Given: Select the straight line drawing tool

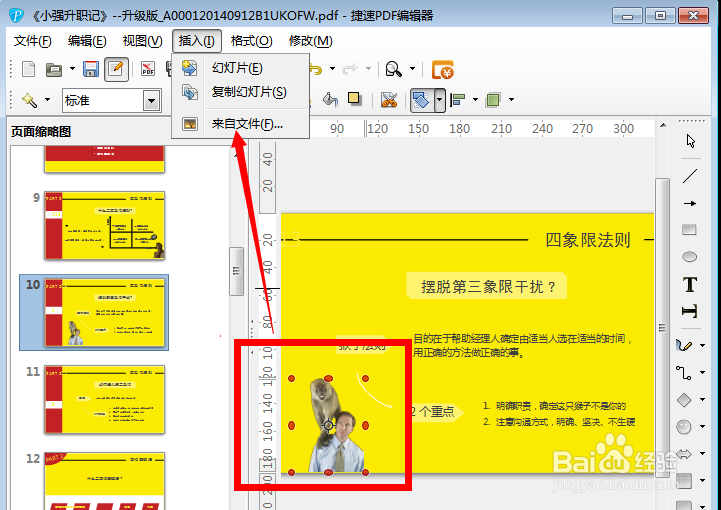Looking at the screenshot, I should (690, 176).
